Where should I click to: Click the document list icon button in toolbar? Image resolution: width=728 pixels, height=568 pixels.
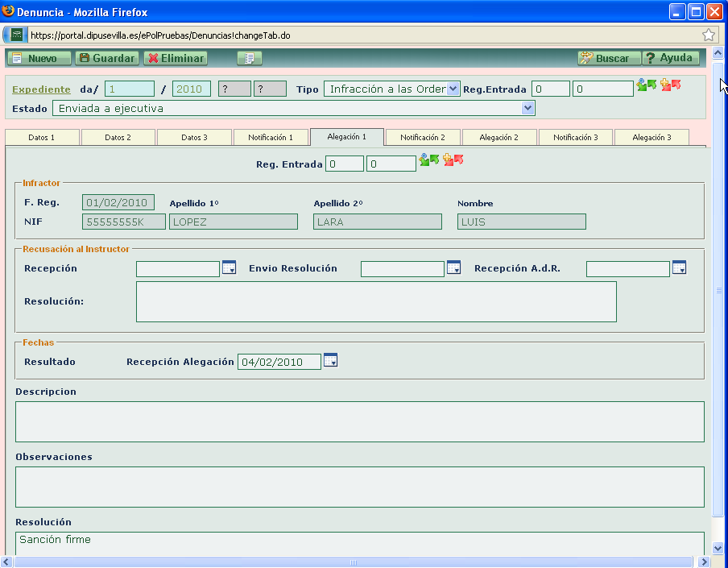(250, 58)
